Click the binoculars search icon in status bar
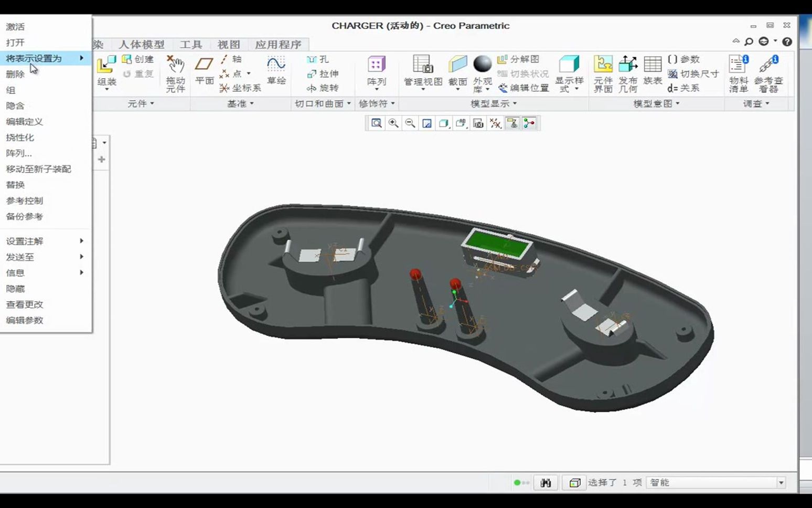 click(546, 482)
